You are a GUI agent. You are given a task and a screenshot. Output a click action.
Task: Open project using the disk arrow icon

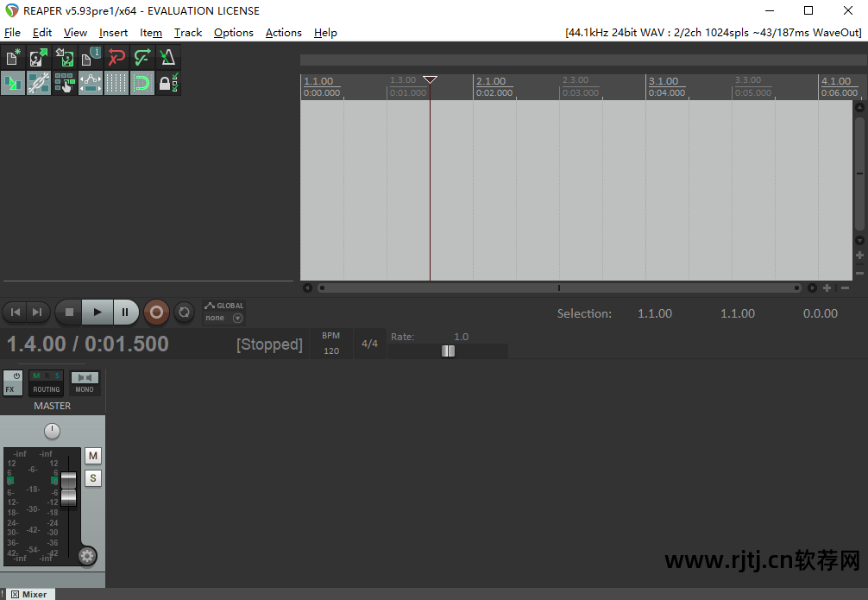tap(38, 58)
